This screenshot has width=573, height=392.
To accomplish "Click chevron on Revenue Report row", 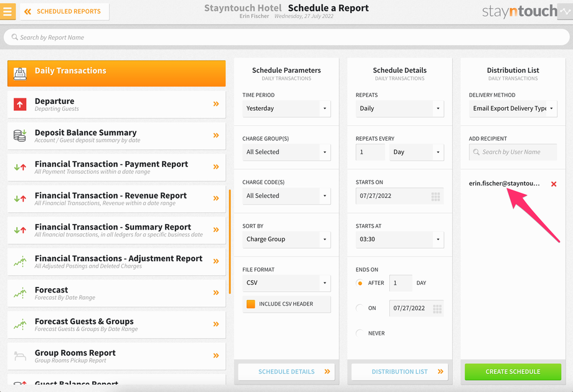I will (x=216, y=198).
